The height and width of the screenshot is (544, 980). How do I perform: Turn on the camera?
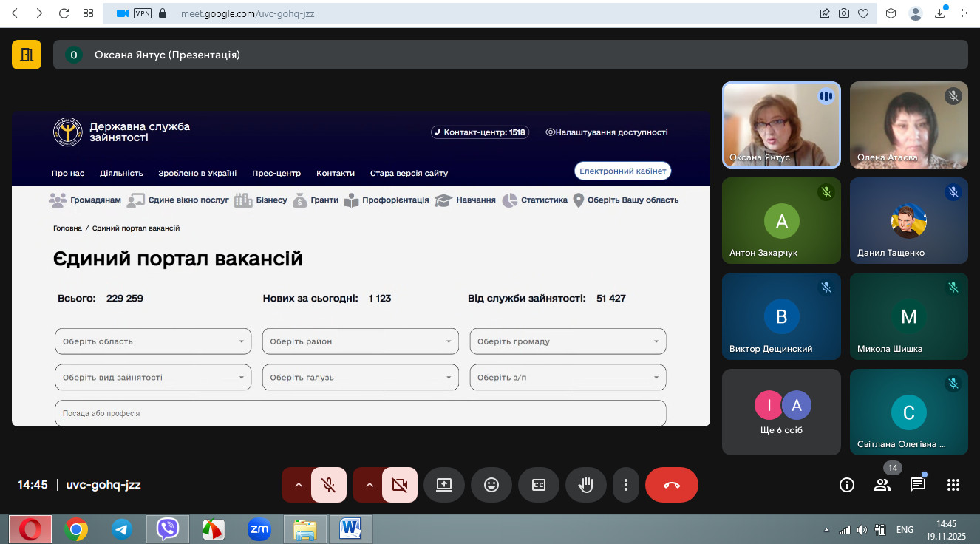(400, 485)
